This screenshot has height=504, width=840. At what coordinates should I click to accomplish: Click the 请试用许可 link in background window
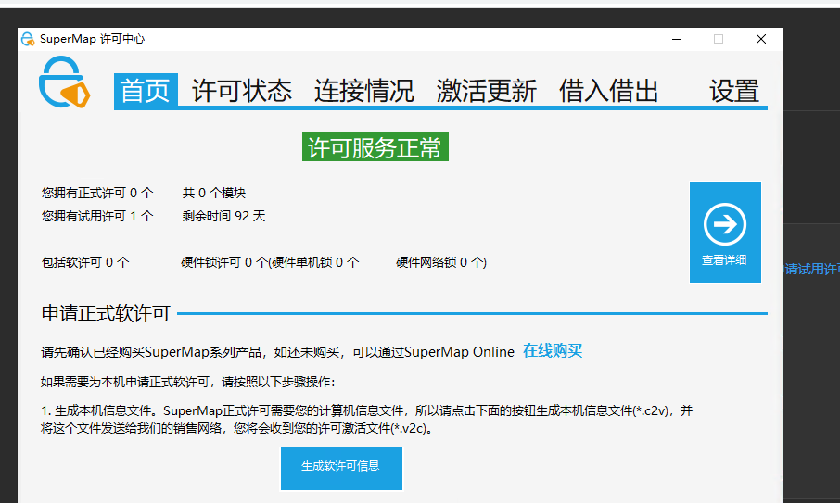pyautogui.click(x=811, y=269)
